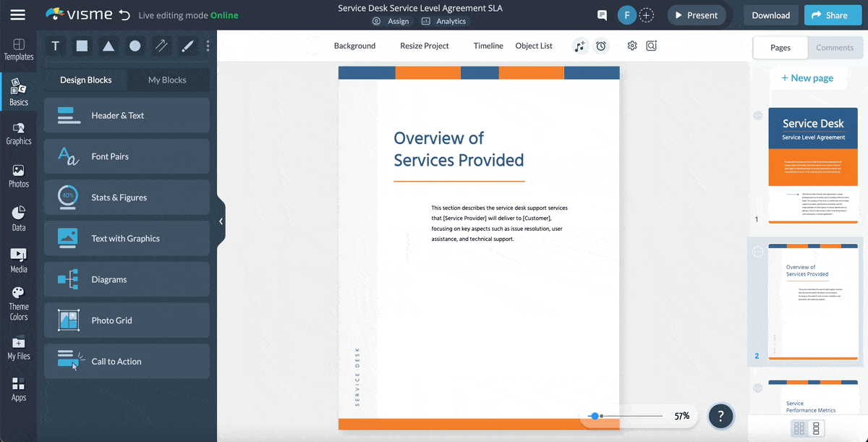Viewport: 868px width, 442px height.
Task: Switch to the Comments tab
Action: coord(835,47)
